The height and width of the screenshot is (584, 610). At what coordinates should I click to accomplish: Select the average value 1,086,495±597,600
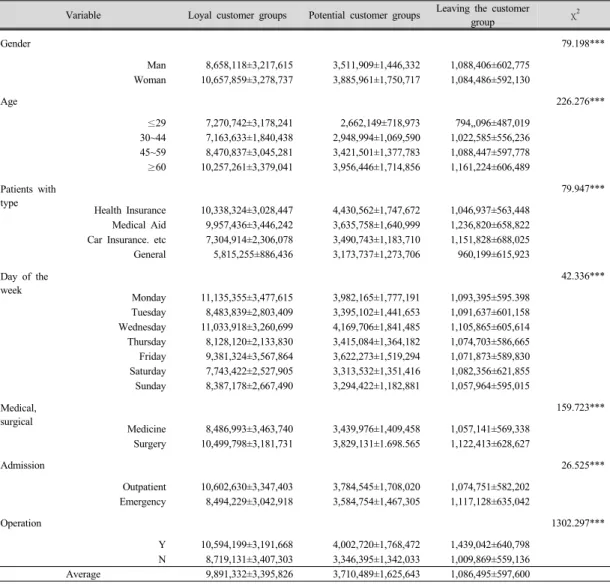pos(490,574)
